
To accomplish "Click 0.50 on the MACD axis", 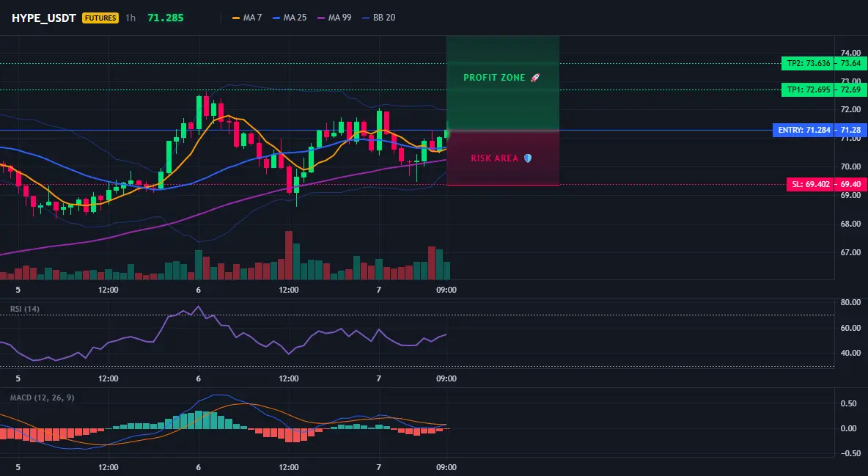I will (849, 404).
